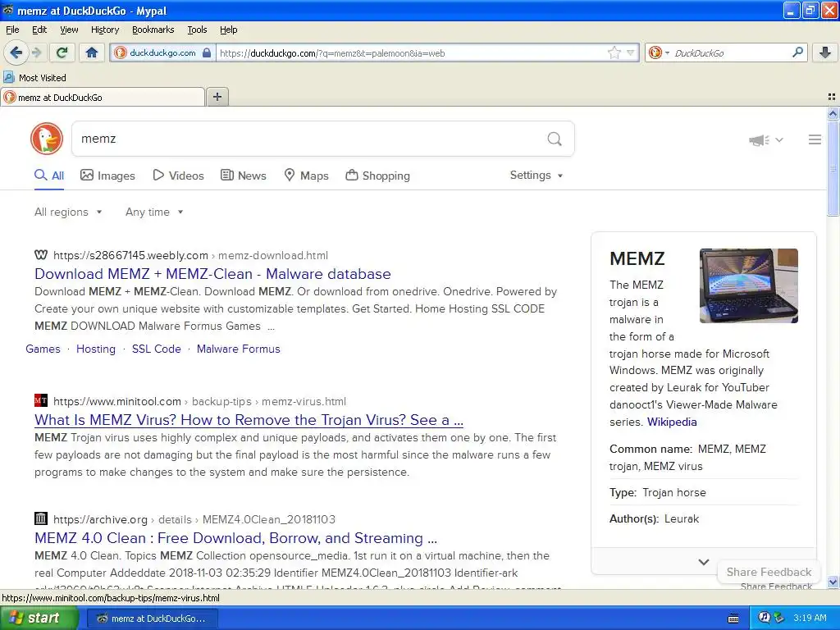Open the History menu
This screenshot has height=630, width=840.
(105, 30)
